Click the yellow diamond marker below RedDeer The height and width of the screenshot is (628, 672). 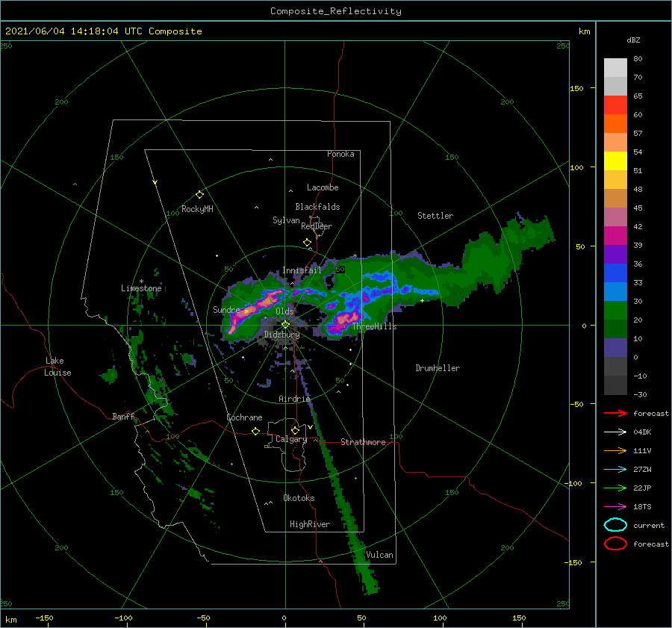pos(308,243)
